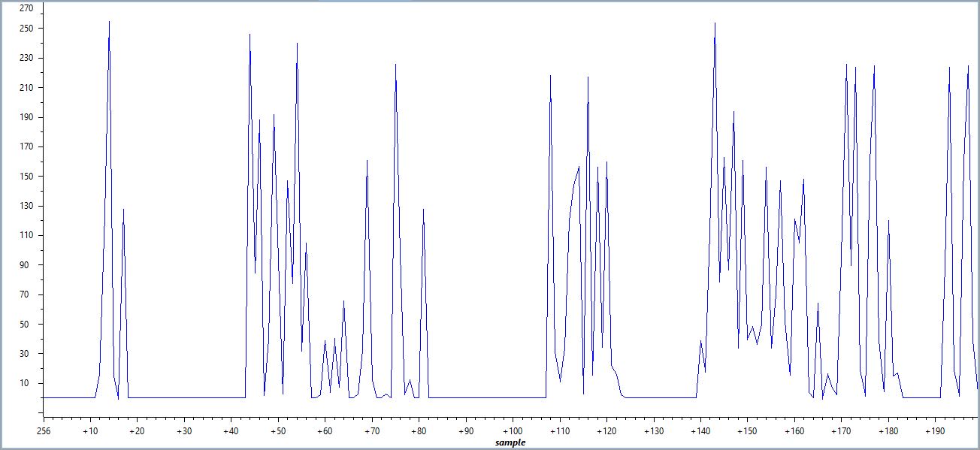This screenshot has height=450, width=980.
Task: Click the '+180' x-axis tick label
Action: point(888,432)
